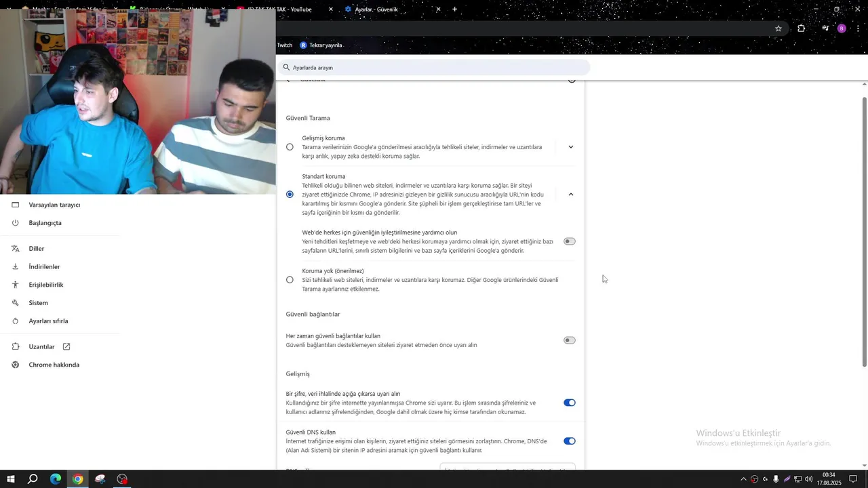
Task: Open the Twitch bookmark
Action: (x=285, y=45)
